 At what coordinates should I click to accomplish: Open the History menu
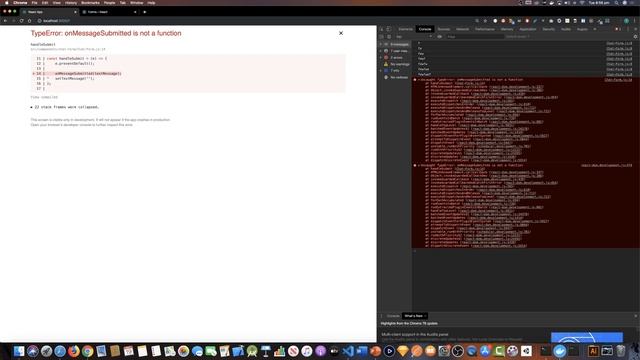coord(71,2)
